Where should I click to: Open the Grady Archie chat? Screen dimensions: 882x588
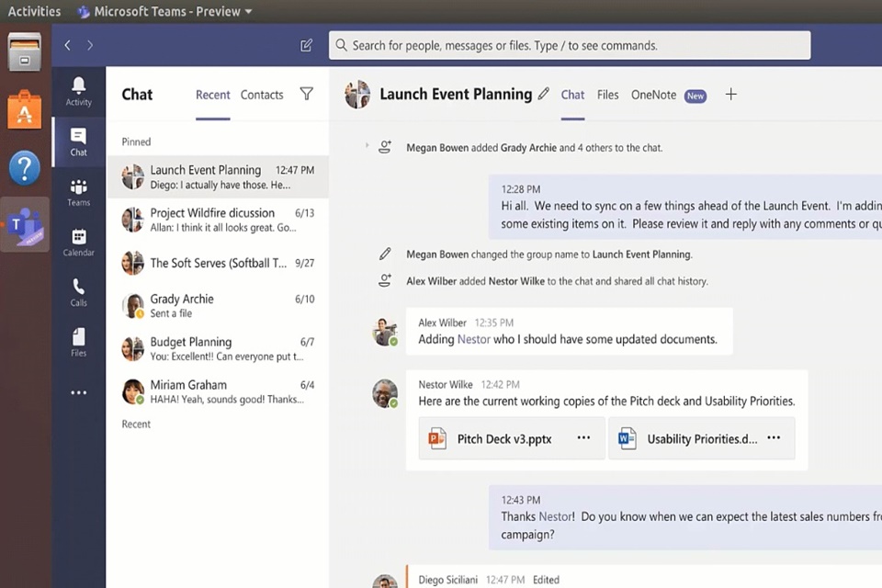coord(218,306)
